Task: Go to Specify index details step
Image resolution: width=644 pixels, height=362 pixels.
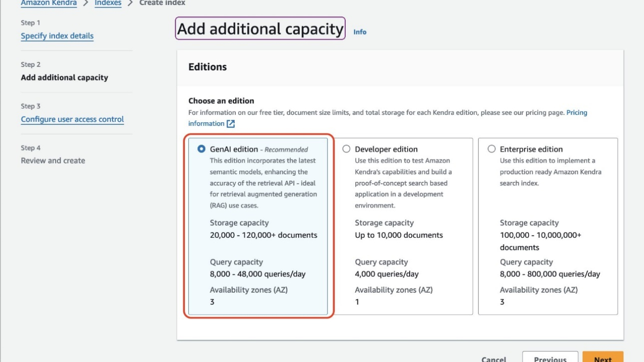Action: pyautogui.click(x=57, y=36)
